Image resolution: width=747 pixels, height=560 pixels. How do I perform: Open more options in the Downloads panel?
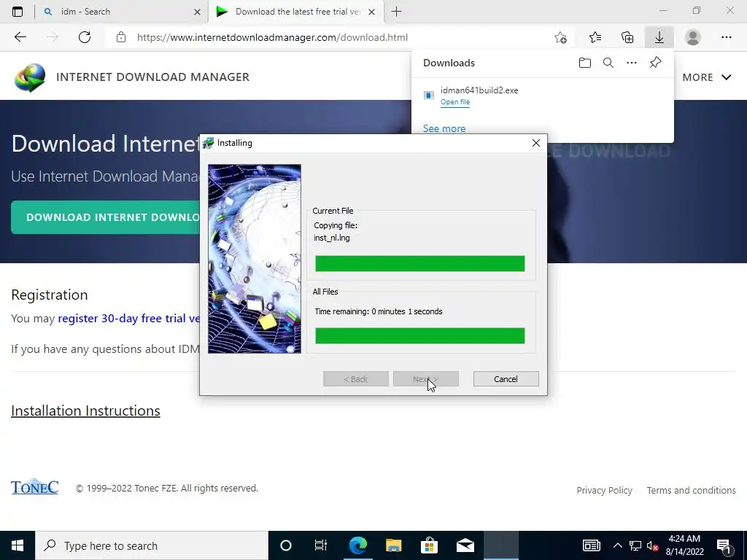[632, 63]
